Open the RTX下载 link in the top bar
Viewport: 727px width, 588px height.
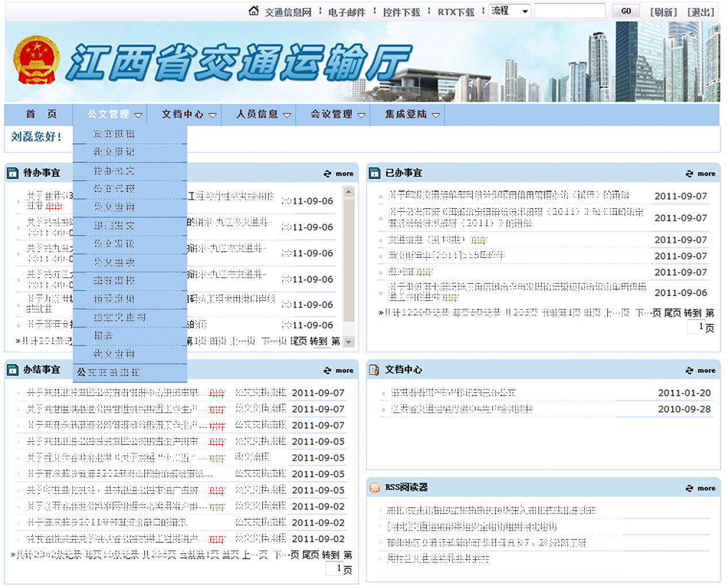[x=456, y=12]
